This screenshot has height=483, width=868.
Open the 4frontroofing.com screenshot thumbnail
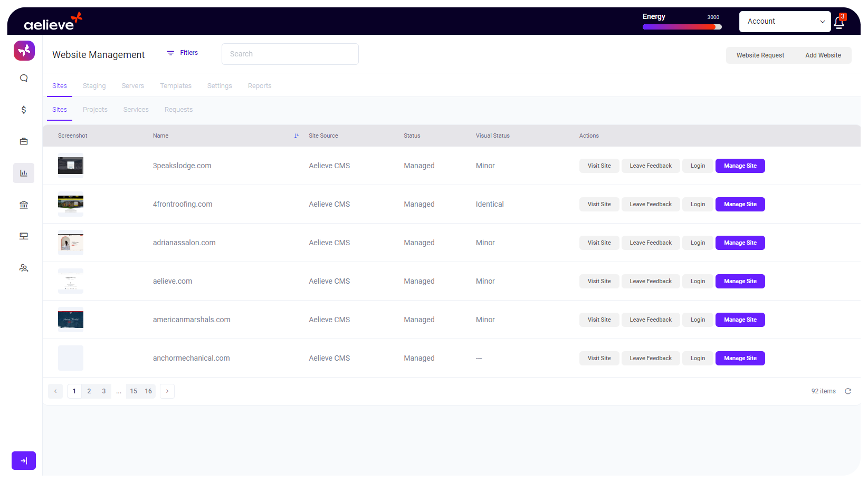(x=71, y=204)
